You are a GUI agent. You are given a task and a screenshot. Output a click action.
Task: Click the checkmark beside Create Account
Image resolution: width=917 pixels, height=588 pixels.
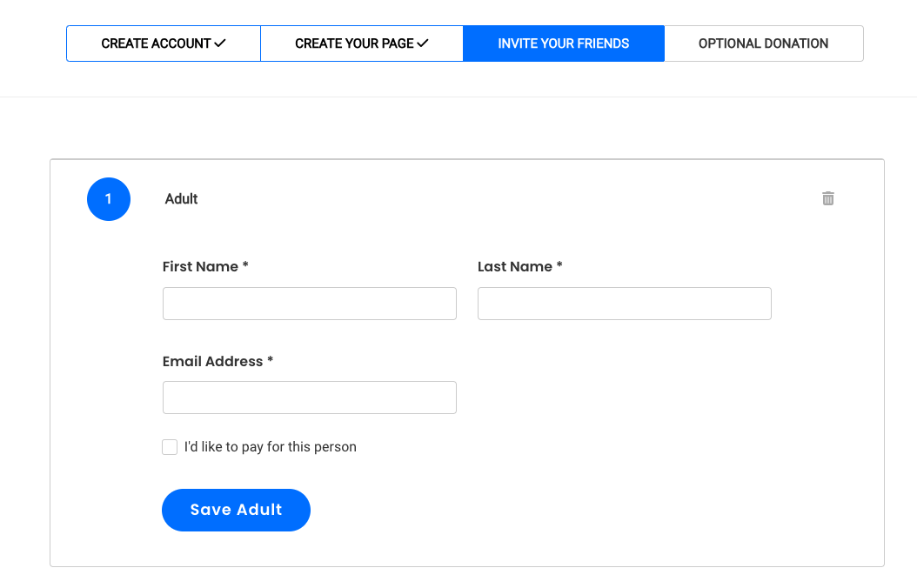click(220, 43)
